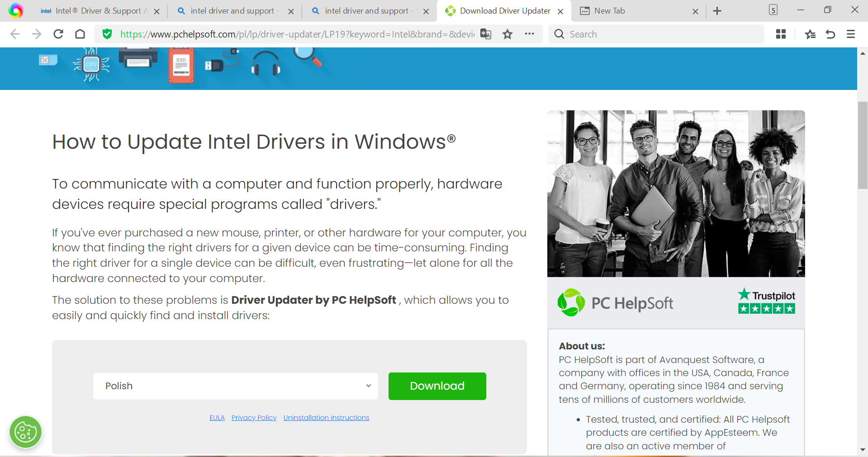View the green security shield info
This screenshot has height=457, width=868.
(x=107, y=34)
